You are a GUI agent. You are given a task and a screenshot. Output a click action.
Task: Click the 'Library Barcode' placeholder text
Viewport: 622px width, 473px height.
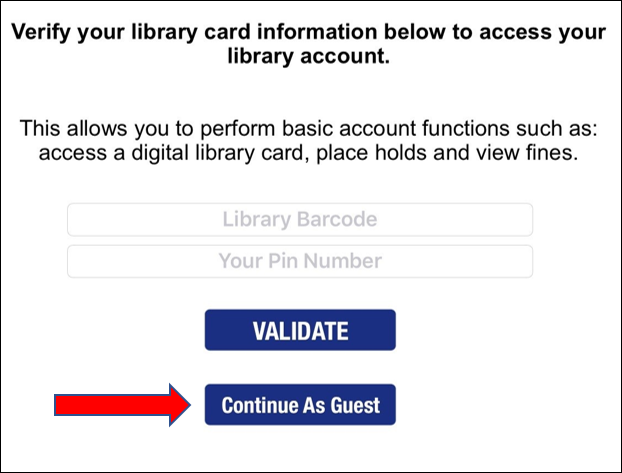[x=299, y=219]
